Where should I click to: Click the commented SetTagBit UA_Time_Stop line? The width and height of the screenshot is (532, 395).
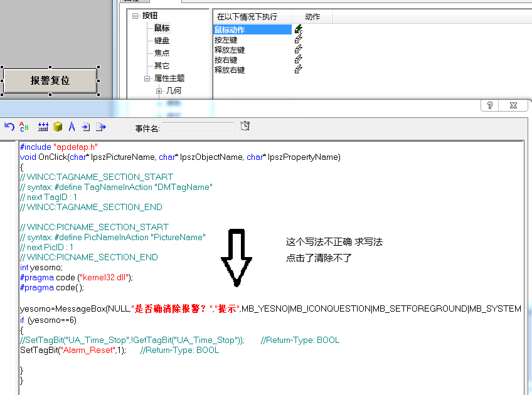[179, 340]
